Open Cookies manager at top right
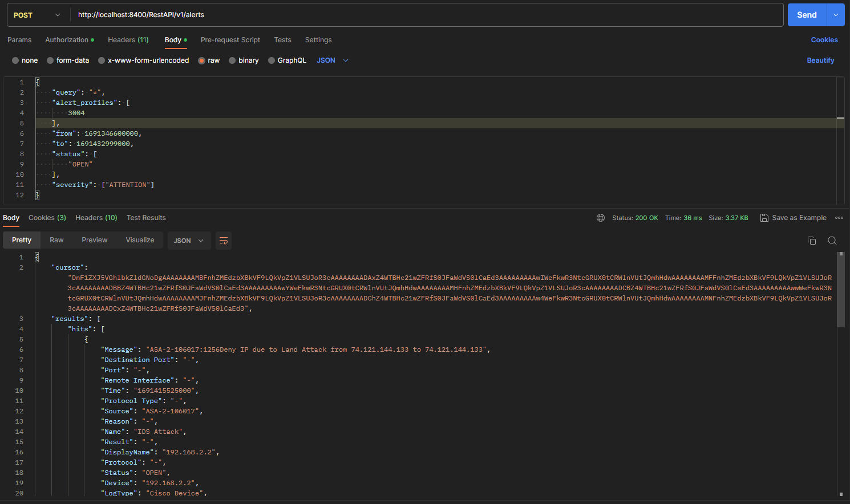850x504 pixels. tap(824, 40)
